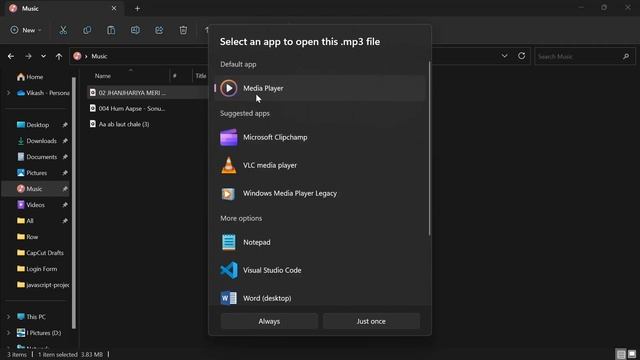
Task: Click the Delete trash icon
Action: point(183,30)
